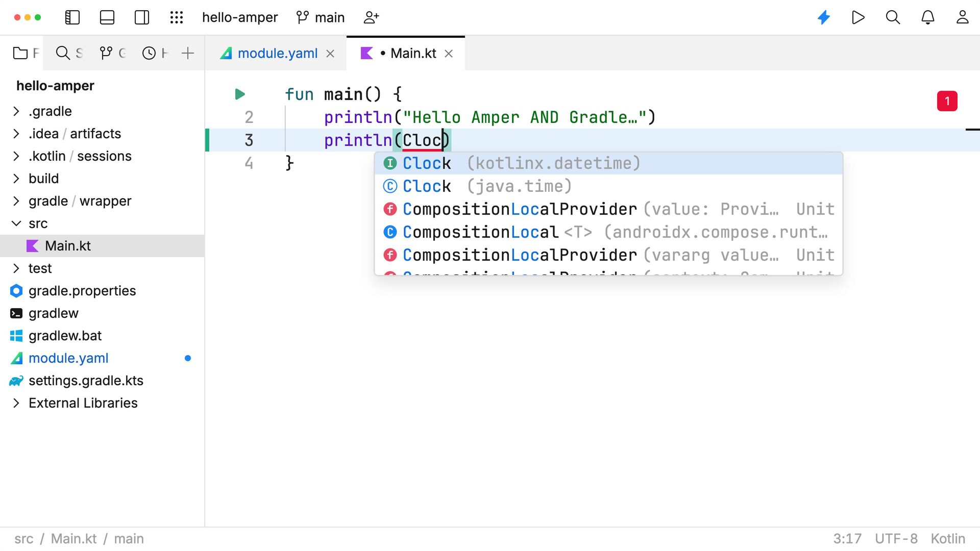Click the Main.kt breadcrumb
The image size is (980, 551).
pos(73,539)
